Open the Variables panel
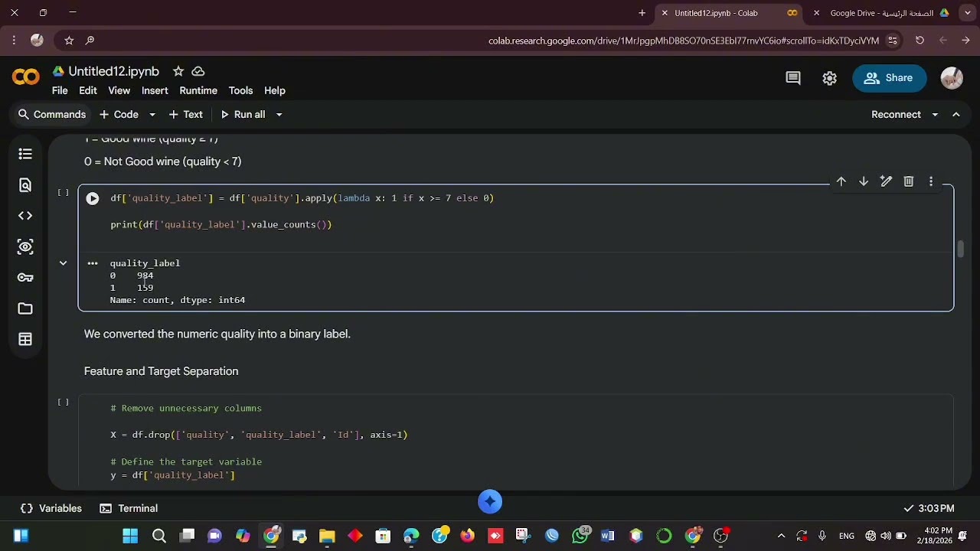 51,508
